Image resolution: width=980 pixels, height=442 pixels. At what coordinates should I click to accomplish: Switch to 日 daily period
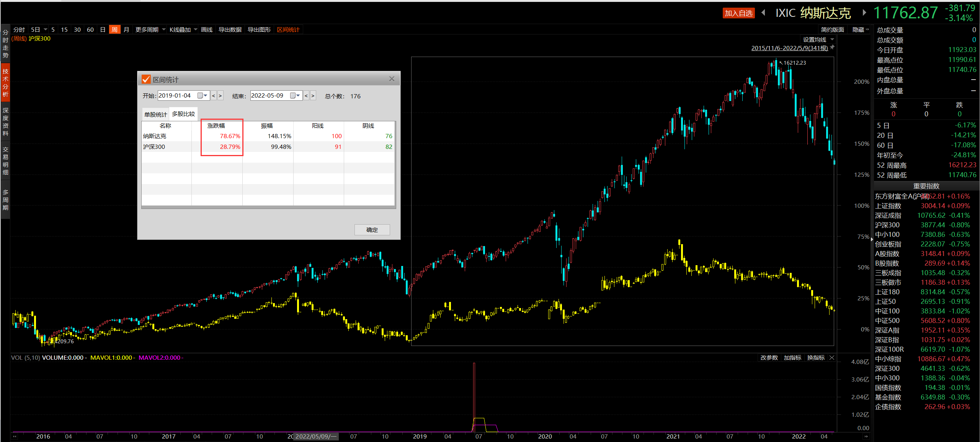[103, 29]
